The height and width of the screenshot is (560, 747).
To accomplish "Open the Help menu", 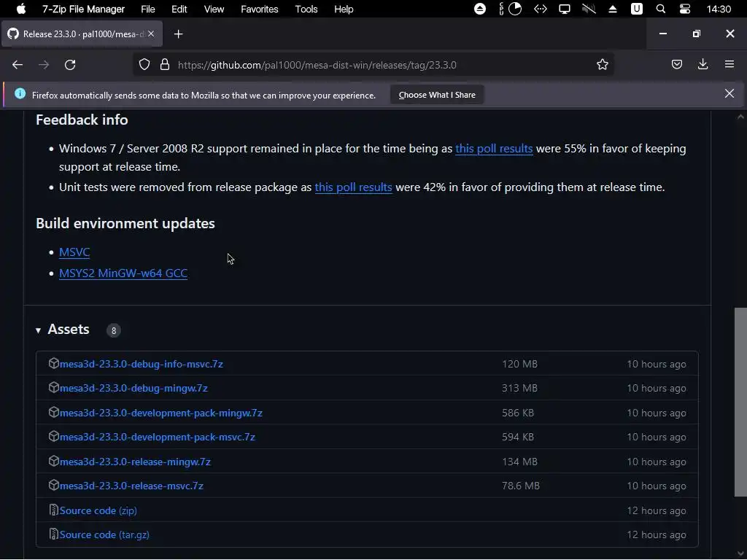I will point(344,9).
